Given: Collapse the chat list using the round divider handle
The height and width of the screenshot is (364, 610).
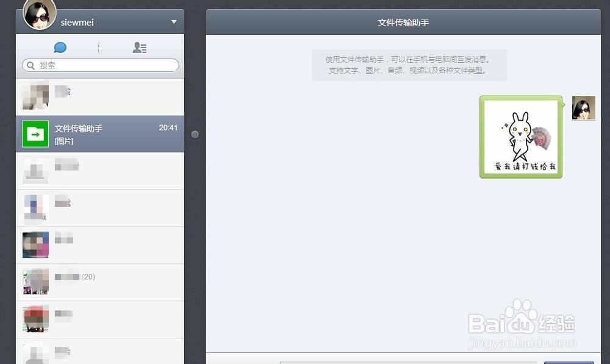Looking at the screenshot, I should coord(195,134).
